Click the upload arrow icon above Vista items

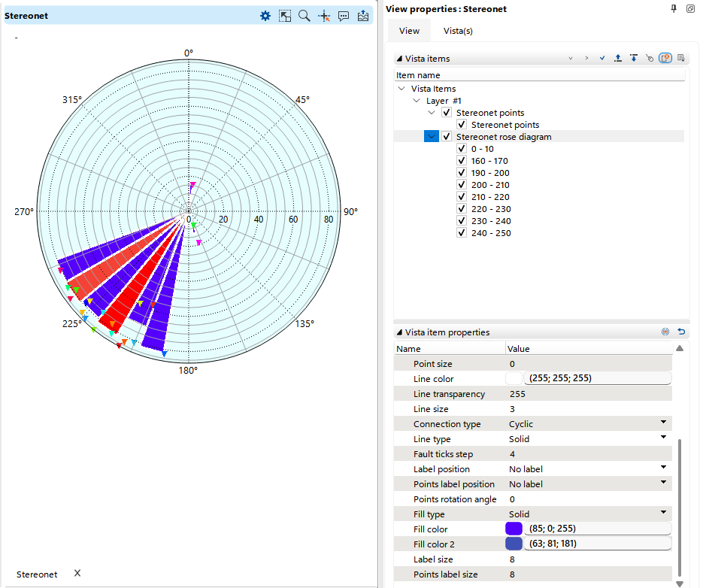[x=618, y=57]
